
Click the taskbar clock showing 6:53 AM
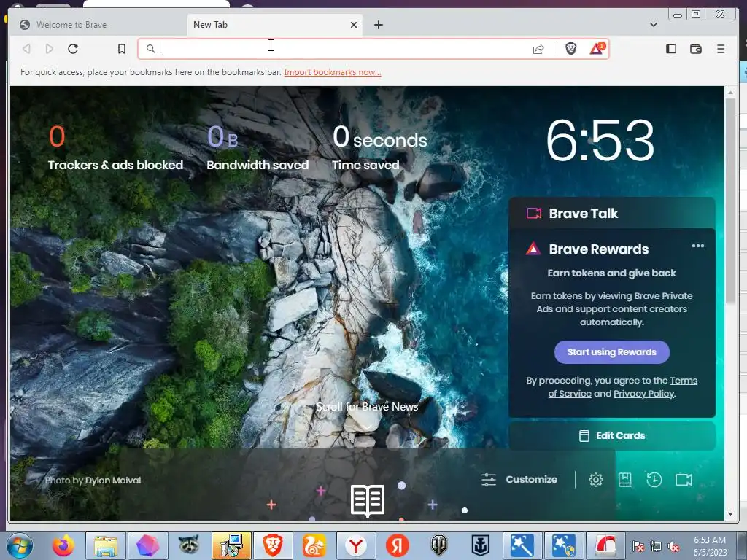click(x=710, y=545)
